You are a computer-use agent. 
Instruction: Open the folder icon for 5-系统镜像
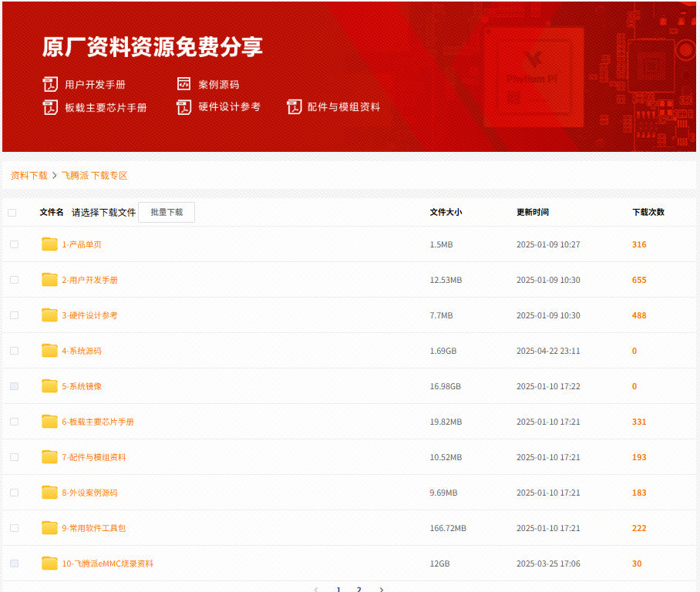click(49, 385)
